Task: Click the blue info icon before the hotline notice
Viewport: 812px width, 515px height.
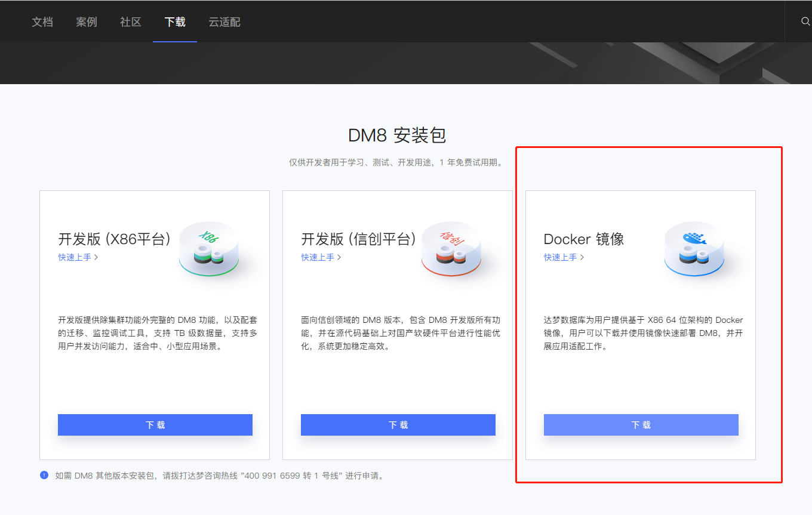Action: 44,475
